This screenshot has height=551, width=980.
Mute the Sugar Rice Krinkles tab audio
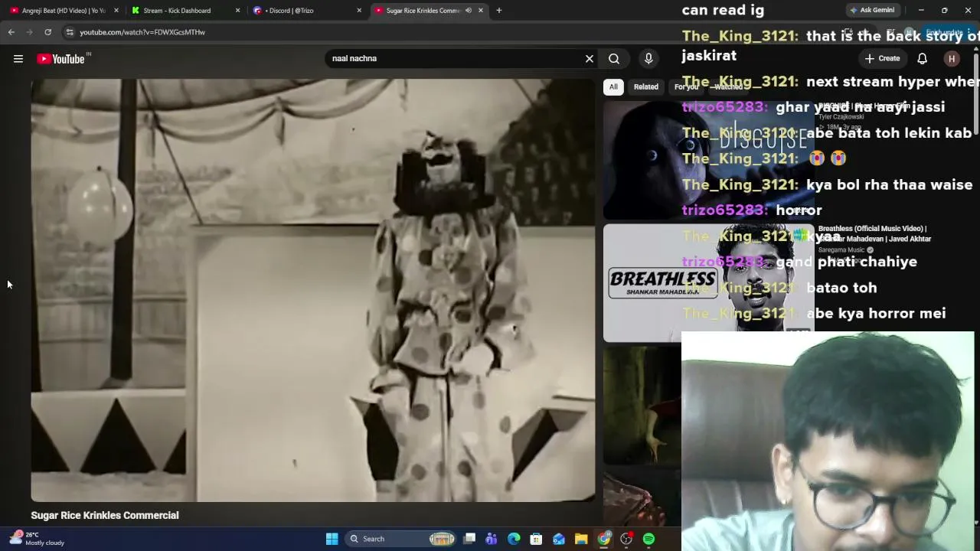468,11
